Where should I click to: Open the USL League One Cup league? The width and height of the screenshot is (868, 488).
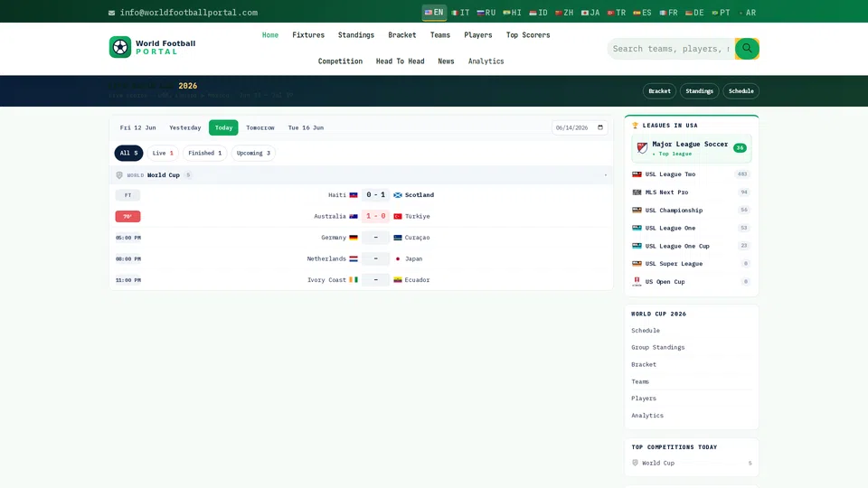coord(691,246)
